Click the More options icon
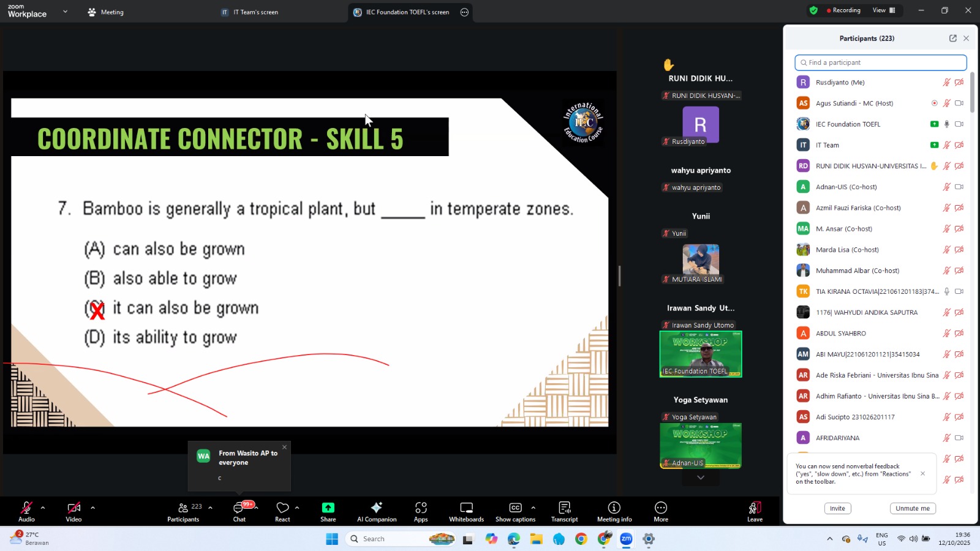This screenshot has width=980, height=551. (x=661, y=511)
